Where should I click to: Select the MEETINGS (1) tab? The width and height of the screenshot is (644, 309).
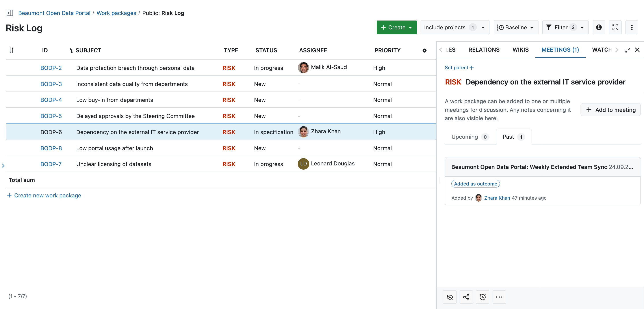pyautogui.click(x=560, y=50)
